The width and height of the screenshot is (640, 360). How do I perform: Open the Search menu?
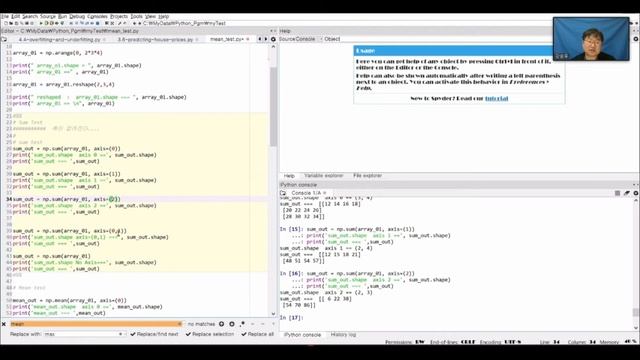30,16
